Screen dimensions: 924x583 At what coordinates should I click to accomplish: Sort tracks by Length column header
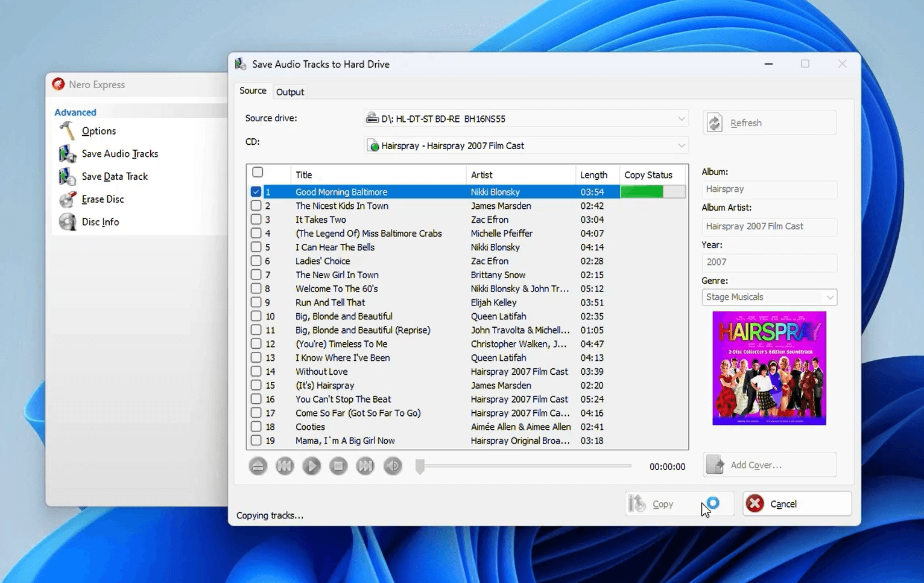click(598, 175)
